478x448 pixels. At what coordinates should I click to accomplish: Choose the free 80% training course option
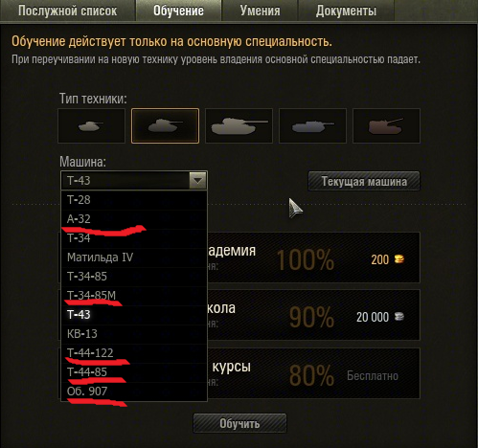click(313, 373)
